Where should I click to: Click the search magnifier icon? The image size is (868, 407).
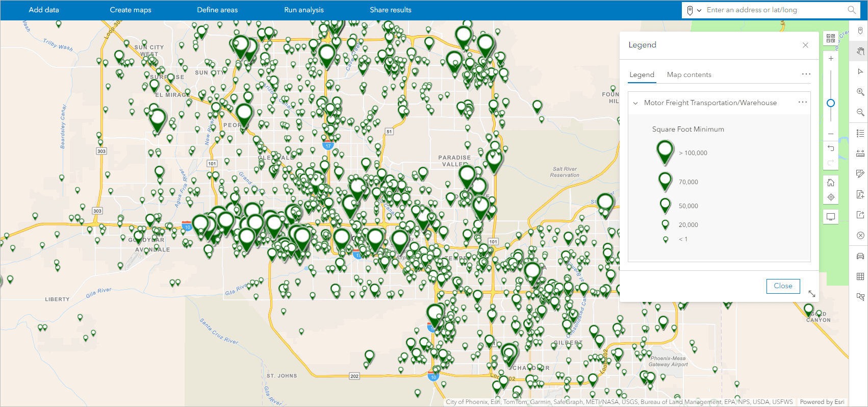pyautogui.click(x=851, y=10)
